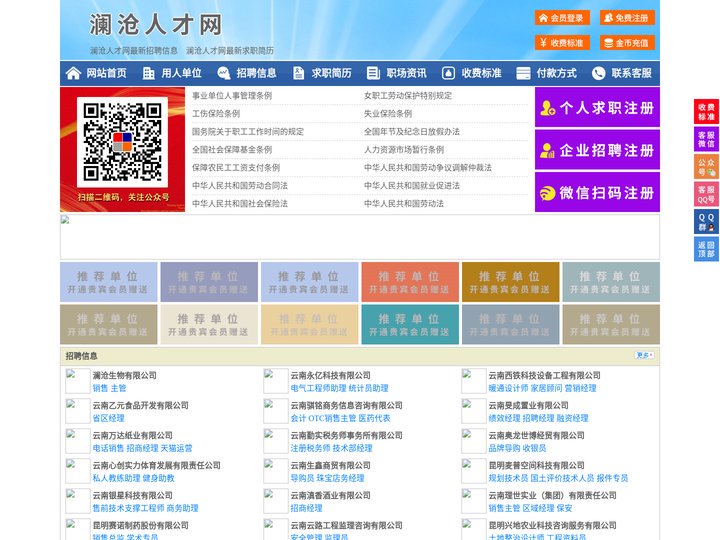Open the orange 收费标准 header button
This screenshot has width=720, height=540.
coord(562,43)
